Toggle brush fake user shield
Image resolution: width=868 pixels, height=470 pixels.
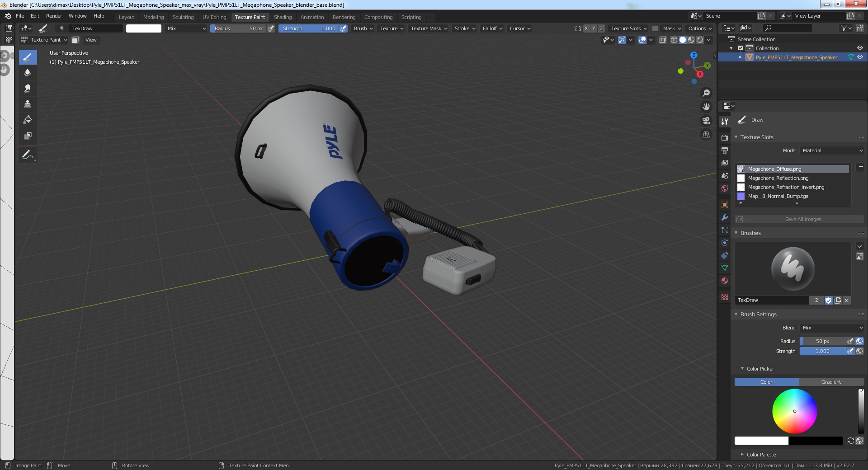pos(828,301)
